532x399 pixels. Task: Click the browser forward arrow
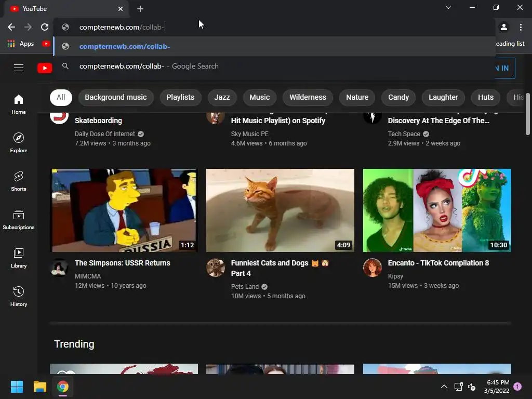[28, 27]
